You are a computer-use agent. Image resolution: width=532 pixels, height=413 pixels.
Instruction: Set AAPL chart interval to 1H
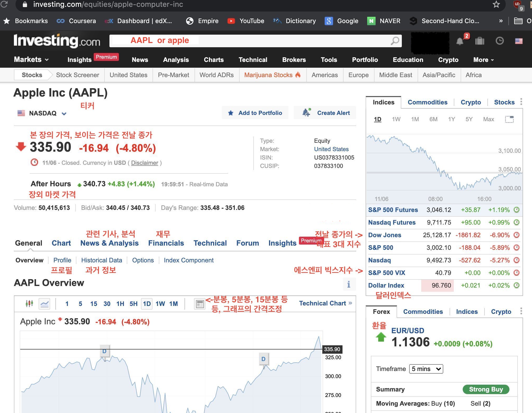(120, 304)
